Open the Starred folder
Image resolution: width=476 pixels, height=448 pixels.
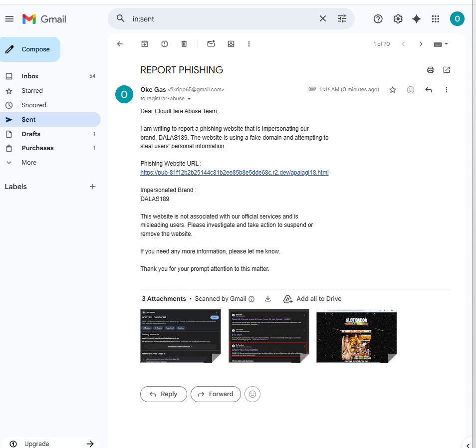pos(50,90)
